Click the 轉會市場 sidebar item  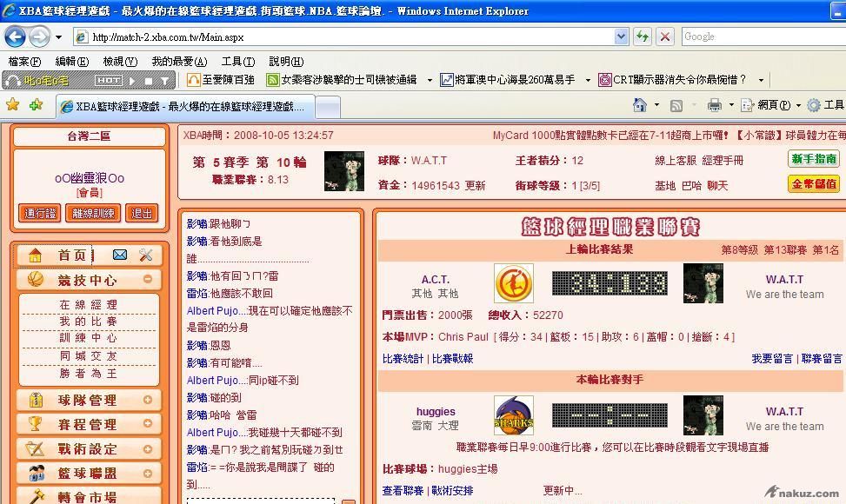tap(89, 496)
